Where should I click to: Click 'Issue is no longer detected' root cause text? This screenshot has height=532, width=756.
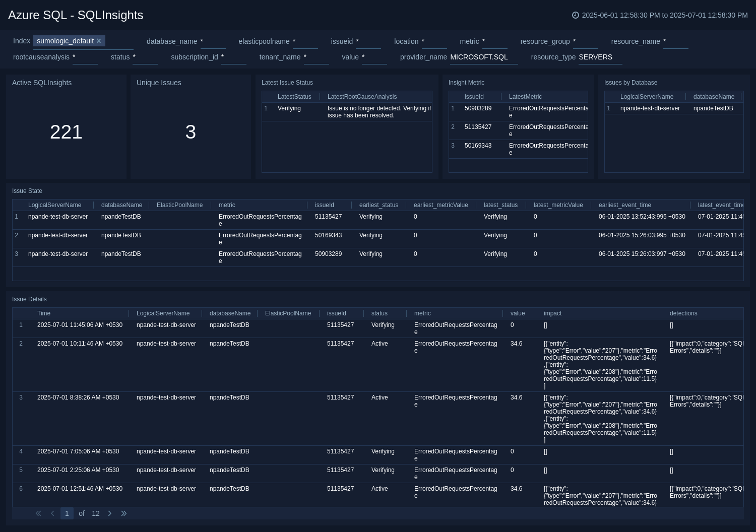point(379,112)
